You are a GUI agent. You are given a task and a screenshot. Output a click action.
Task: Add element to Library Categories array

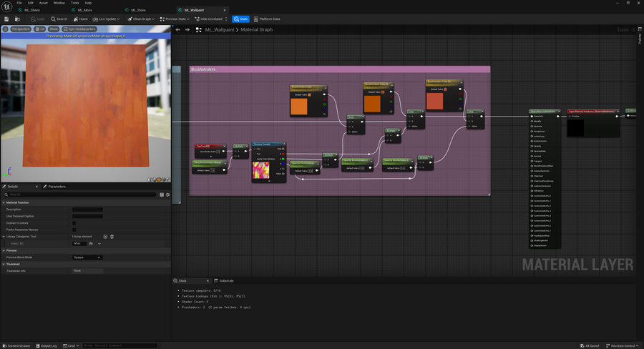click(x=105, y=236)
